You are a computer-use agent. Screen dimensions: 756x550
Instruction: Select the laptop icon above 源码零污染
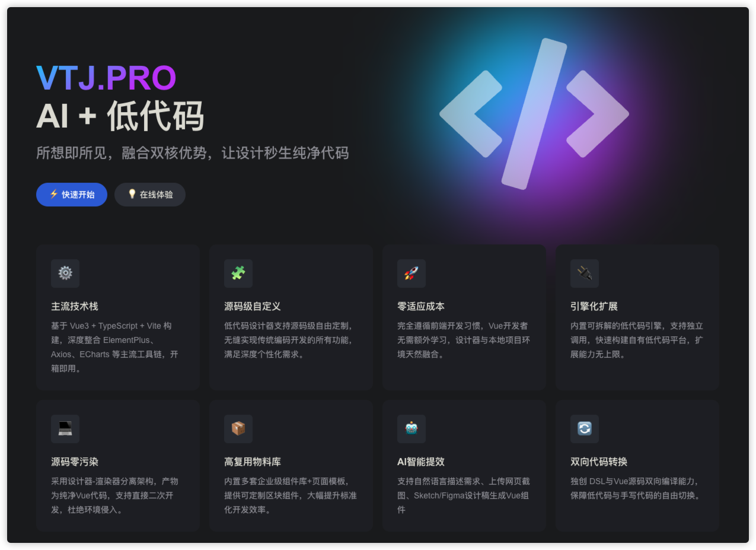click(65, 429)
